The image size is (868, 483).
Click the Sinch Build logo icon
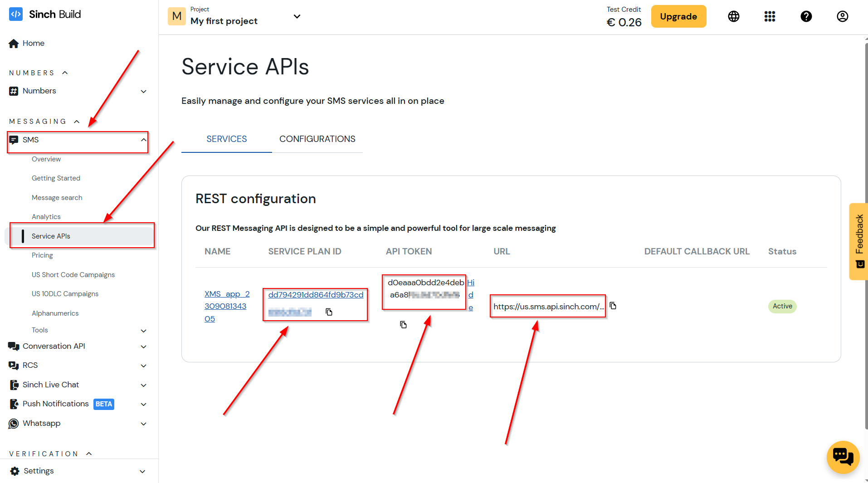point(15,14)
